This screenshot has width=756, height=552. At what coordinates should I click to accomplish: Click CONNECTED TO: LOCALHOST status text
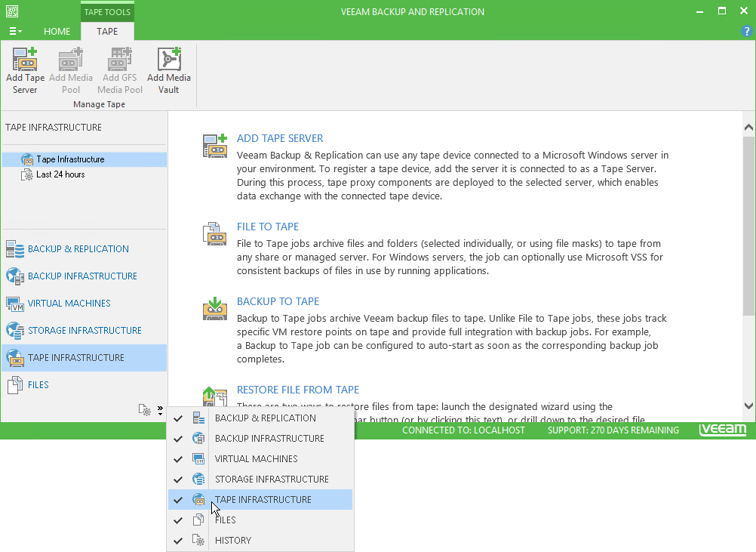click(x=463, y=430)
